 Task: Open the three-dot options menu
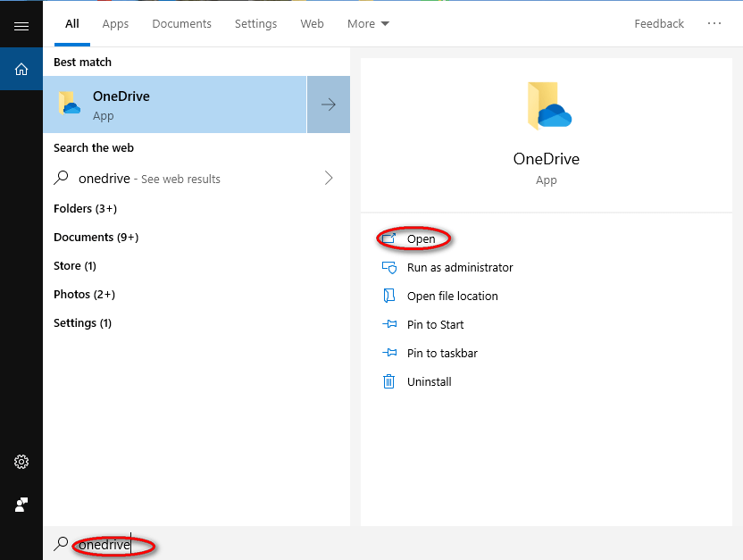pyautogui.click(x=714, y=24)
